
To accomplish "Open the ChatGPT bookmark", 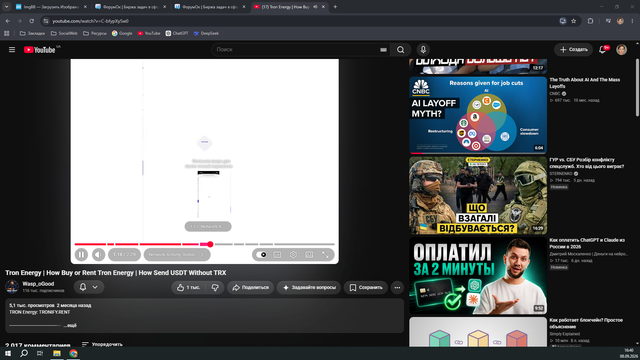I will [x=177, y=33].
